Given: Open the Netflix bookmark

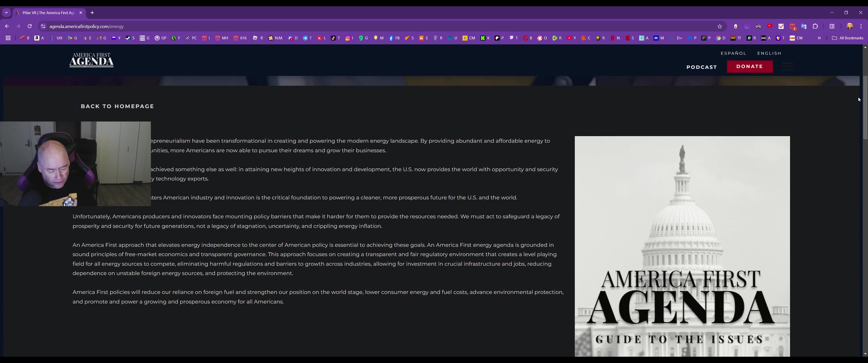Looking at the screenshot, I should pos(613,38).
